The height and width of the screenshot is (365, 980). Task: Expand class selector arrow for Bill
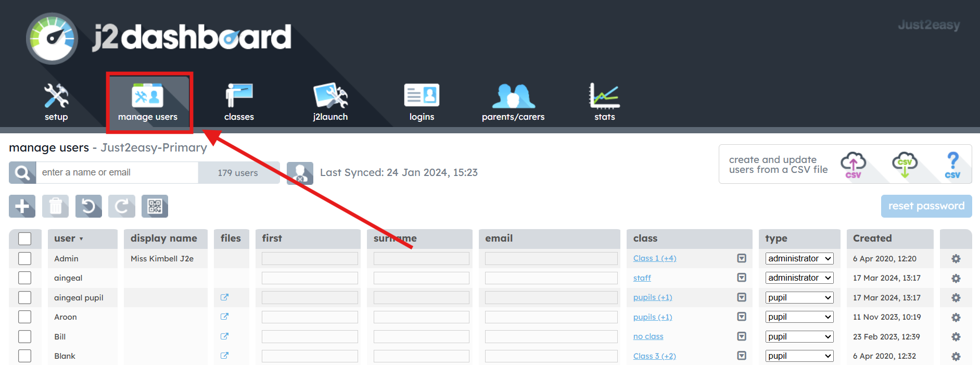click(x=742, y=336)
